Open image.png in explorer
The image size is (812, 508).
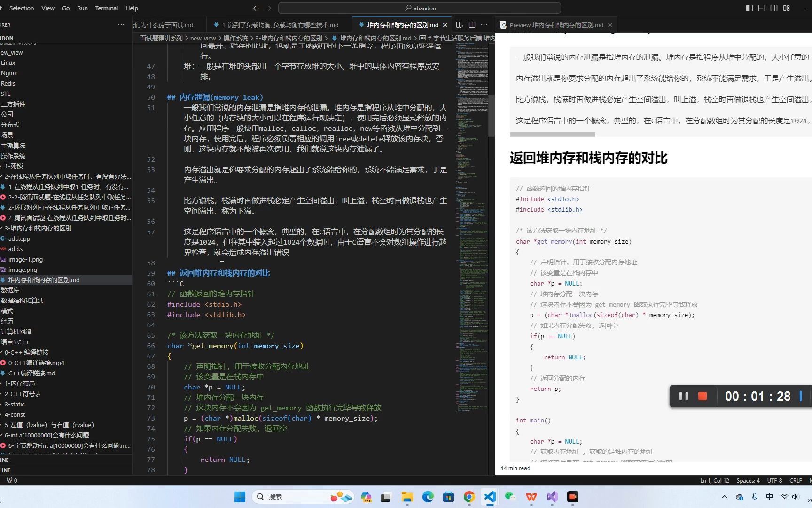click(66, 270)
